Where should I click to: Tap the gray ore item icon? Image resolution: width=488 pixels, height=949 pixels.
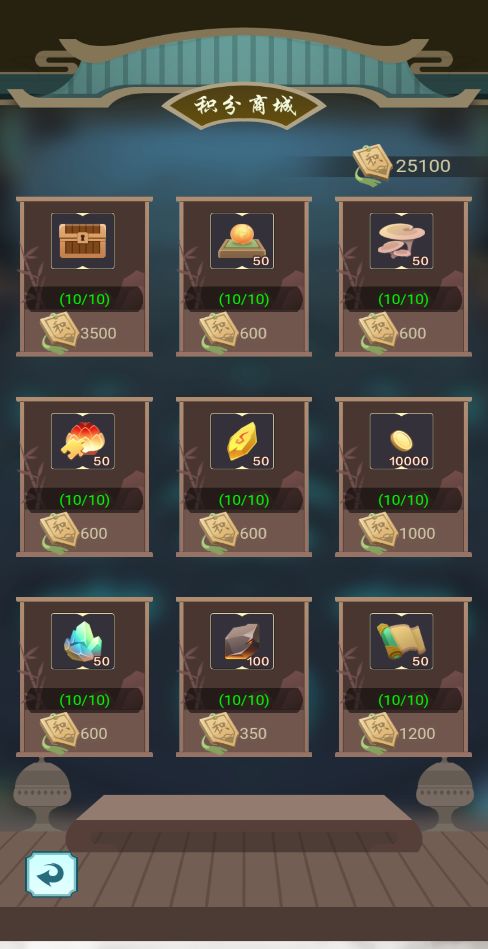(242, 642)
